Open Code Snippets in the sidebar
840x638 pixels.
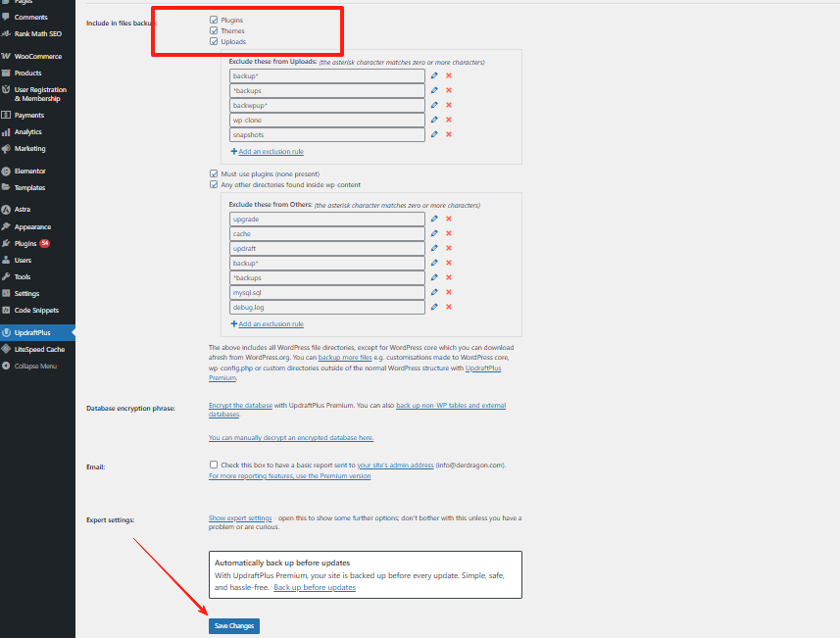click(x=37, y=310)
